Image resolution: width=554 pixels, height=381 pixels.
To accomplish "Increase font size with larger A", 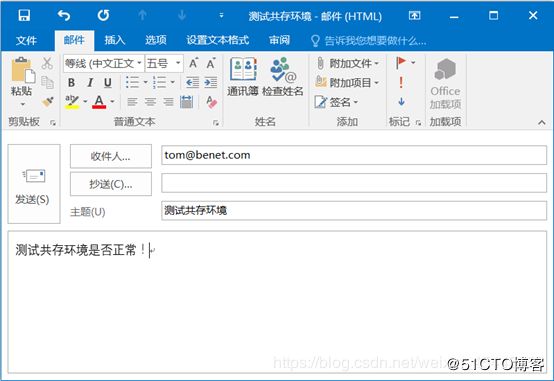I will point(193,64).
